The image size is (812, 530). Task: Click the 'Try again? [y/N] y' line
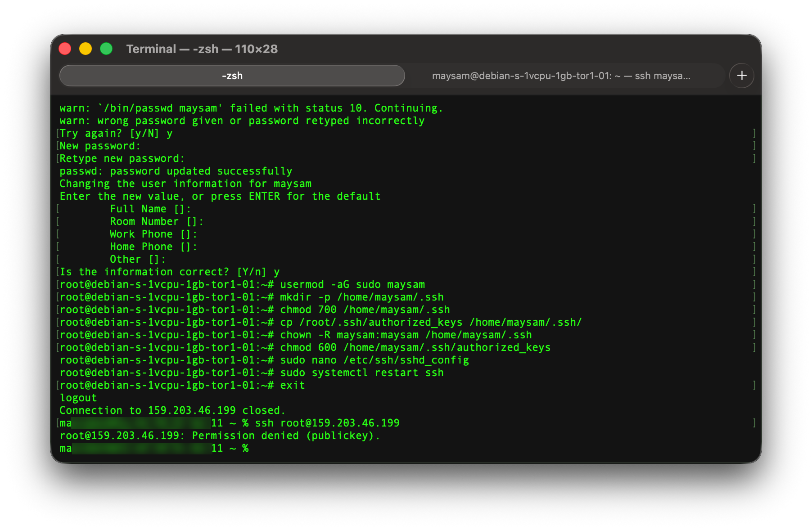pos(116,134)
